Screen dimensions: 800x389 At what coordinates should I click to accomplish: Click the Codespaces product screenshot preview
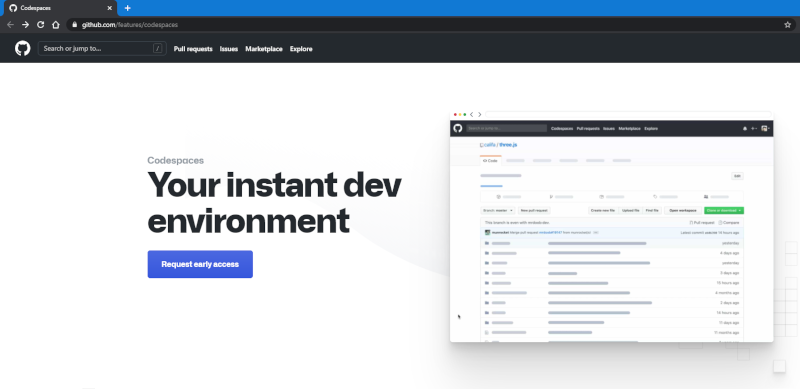(x=611, y=227)
